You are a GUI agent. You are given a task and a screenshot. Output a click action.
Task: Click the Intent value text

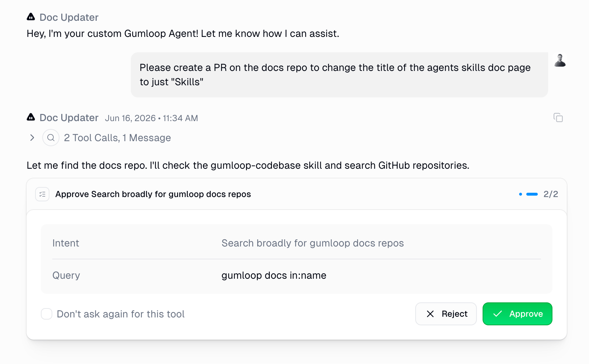coord(312,243)
